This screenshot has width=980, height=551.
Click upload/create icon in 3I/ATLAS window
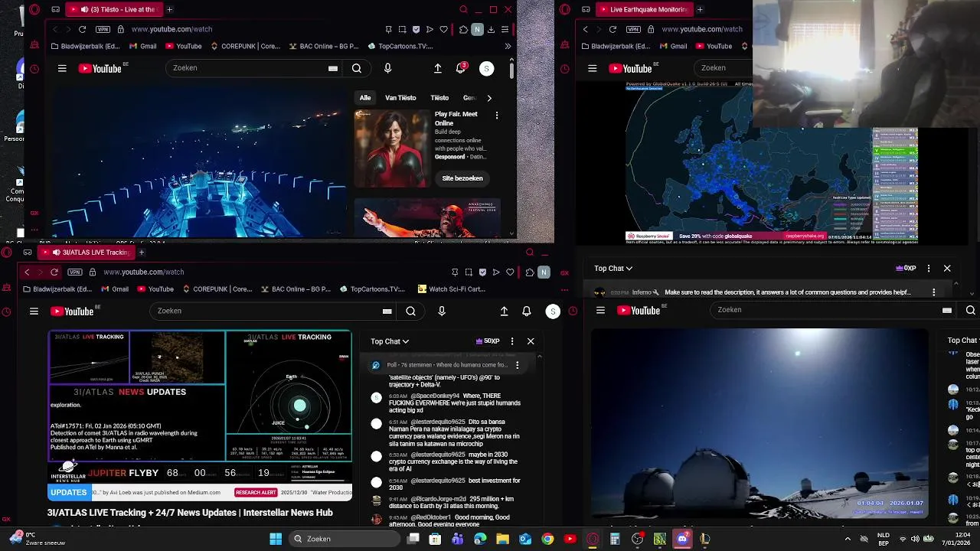point(504,311)
